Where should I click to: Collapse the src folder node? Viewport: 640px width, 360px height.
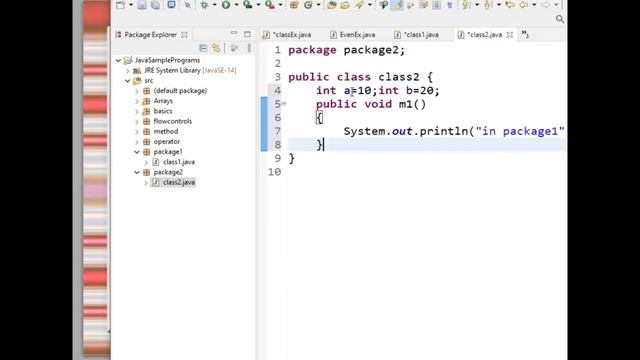point(128,81)
